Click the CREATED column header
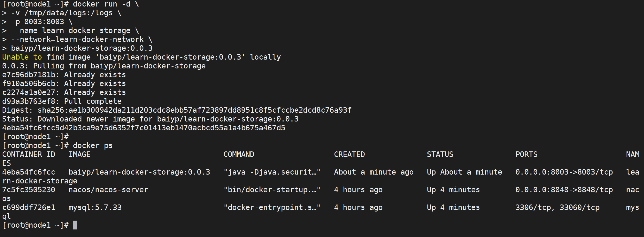Image resolution: width=644 pixels, height=237 pixels. click(x=349, y=154)
